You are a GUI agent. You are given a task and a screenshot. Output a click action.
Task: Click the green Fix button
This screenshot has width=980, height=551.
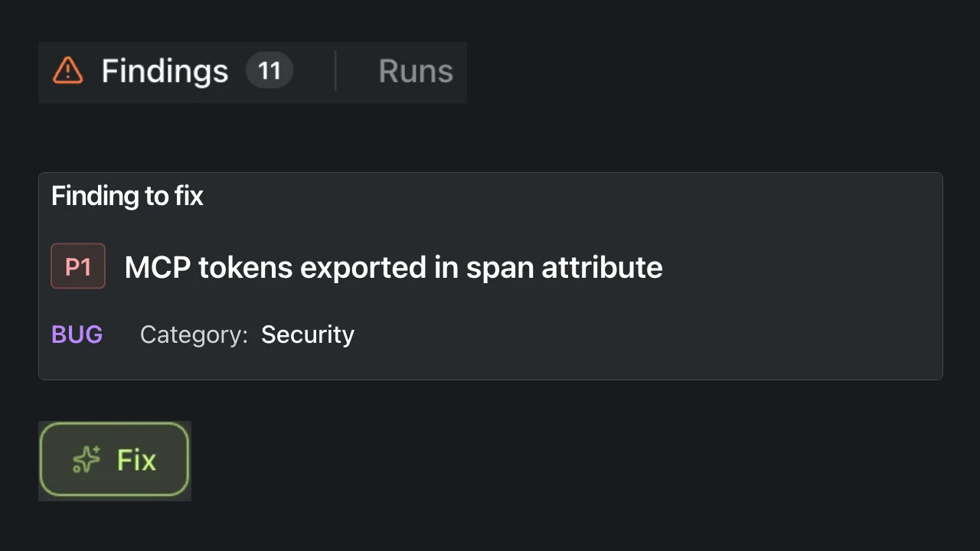(114, 459)
